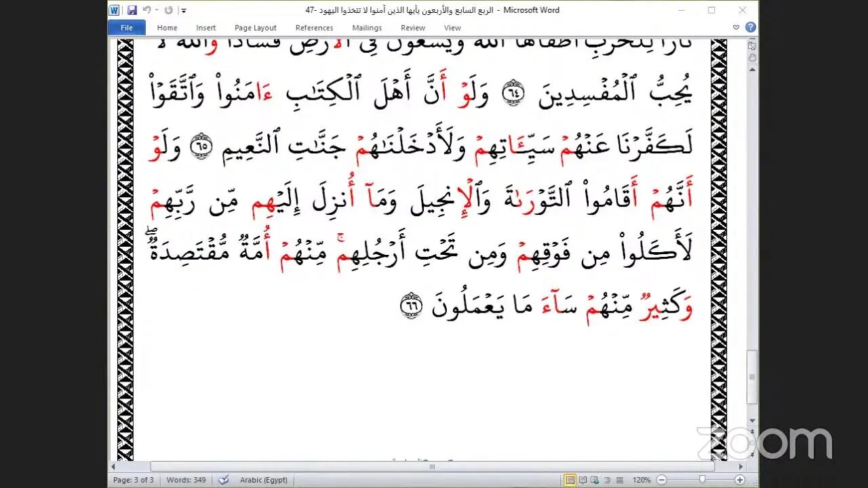Click the verse number 66 marker

[412, 306]
